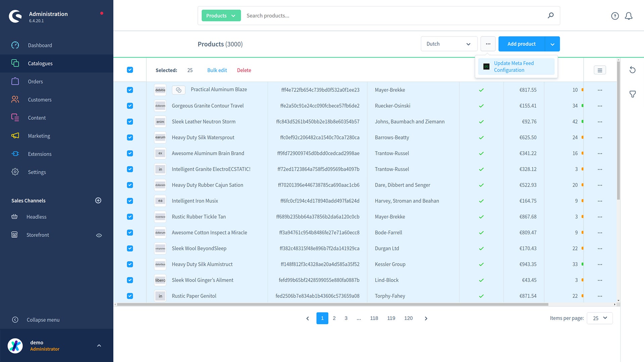Screen dimensions: 644x362
Task: Click the Marketing megaphone icon
Action: pyautogui.click(x=15, y=136)
